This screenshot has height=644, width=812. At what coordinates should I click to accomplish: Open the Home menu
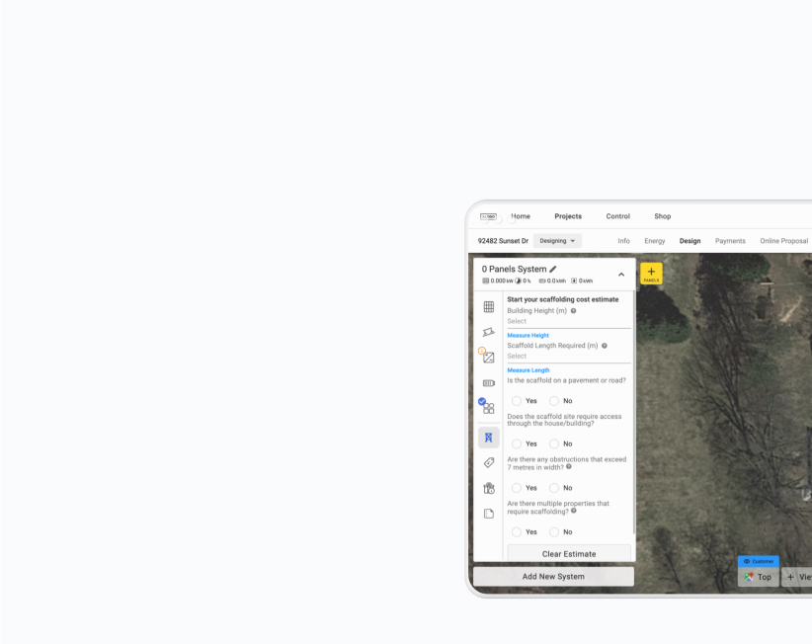[521, 216]
